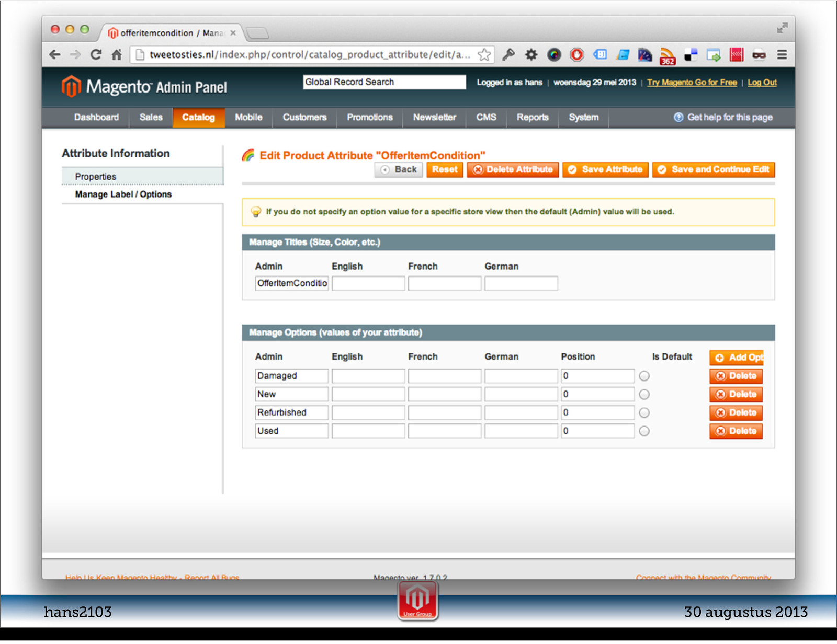Click the Admin title field OfferItemConditio

(292, 283)
